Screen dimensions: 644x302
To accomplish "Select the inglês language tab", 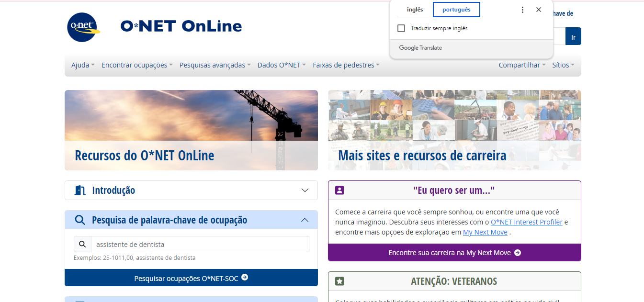I will click(415, 10).
